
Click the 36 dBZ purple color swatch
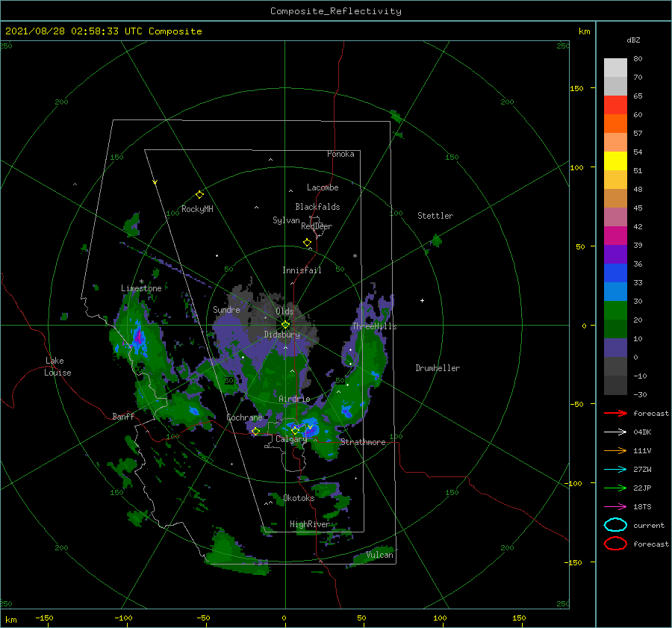(x=615, y=254)
